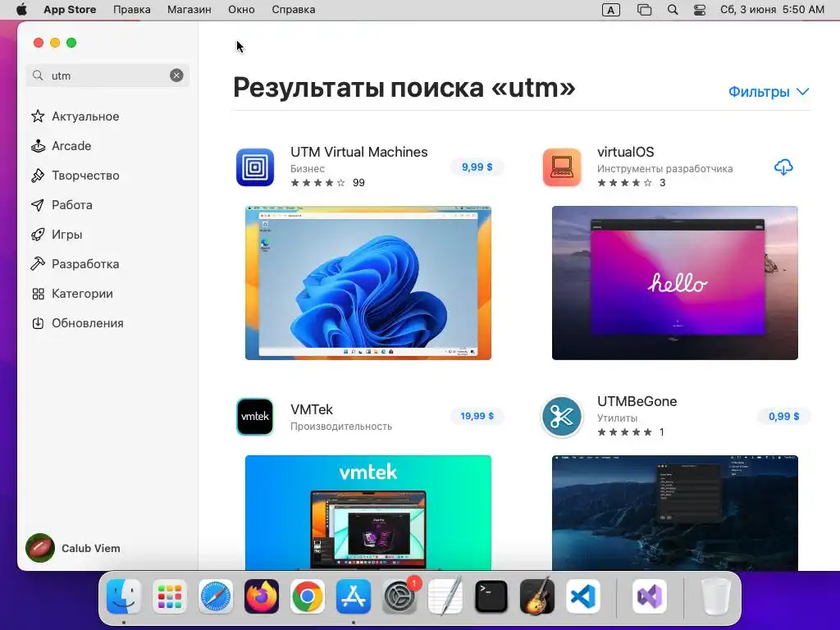Click the UTM Virtual Machines app icon
Viewport: 840px width, 630px height.
pos(255,167)
